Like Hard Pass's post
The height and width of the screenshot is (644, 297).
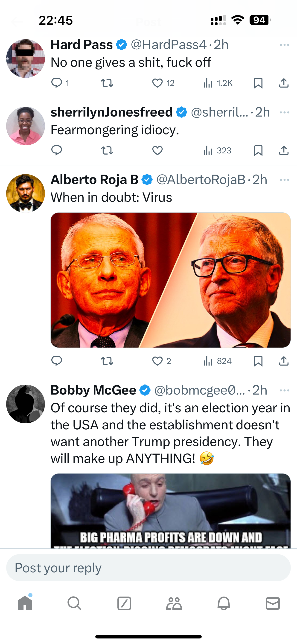click(x=157, y=83)
